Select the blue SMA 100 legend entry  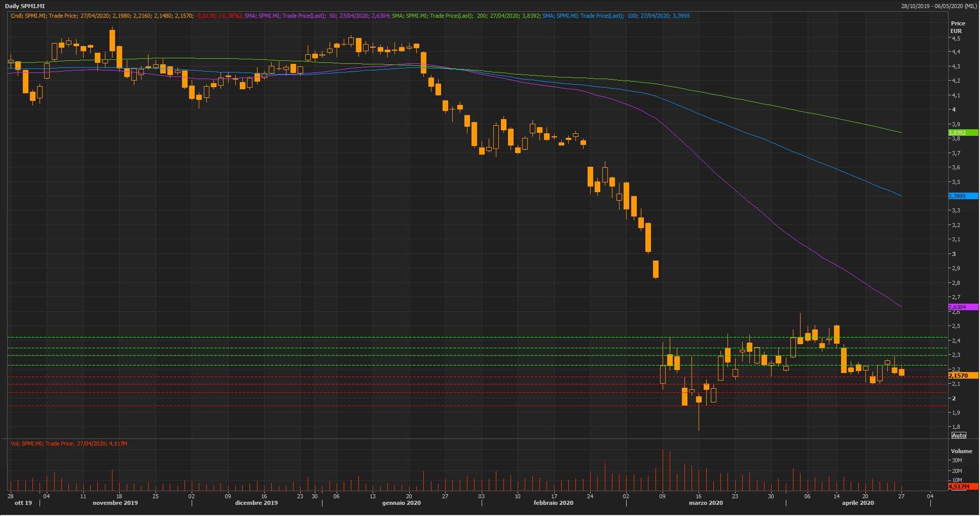click(x=615, y=16)
